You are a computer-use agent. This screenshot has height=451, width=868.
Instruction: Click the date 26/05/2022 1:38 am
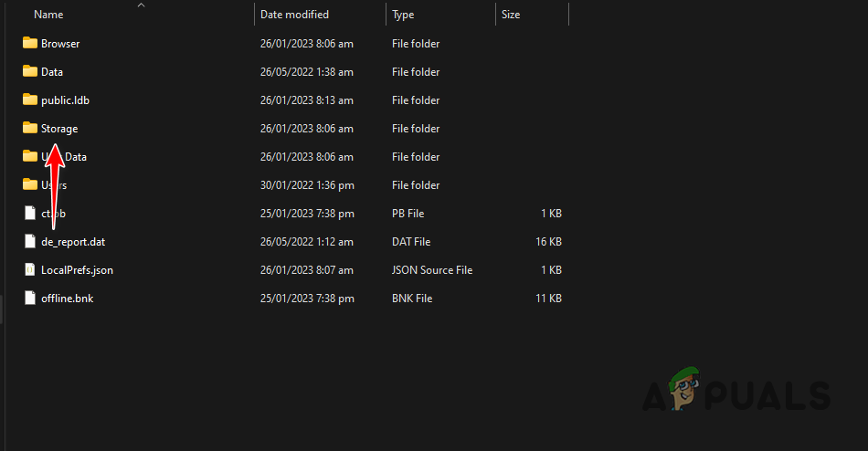coord(307,72)
